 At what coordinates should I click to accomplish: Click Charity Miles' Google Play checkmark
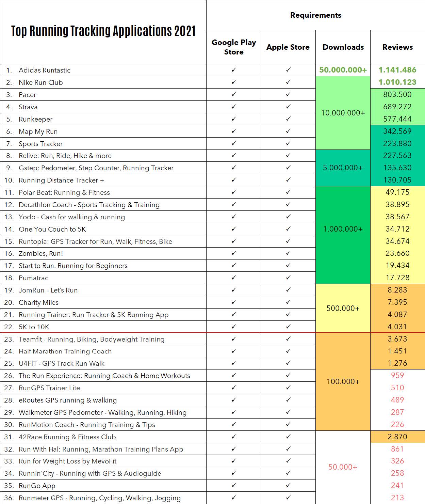pyautogui.click(x=234, y=302)
